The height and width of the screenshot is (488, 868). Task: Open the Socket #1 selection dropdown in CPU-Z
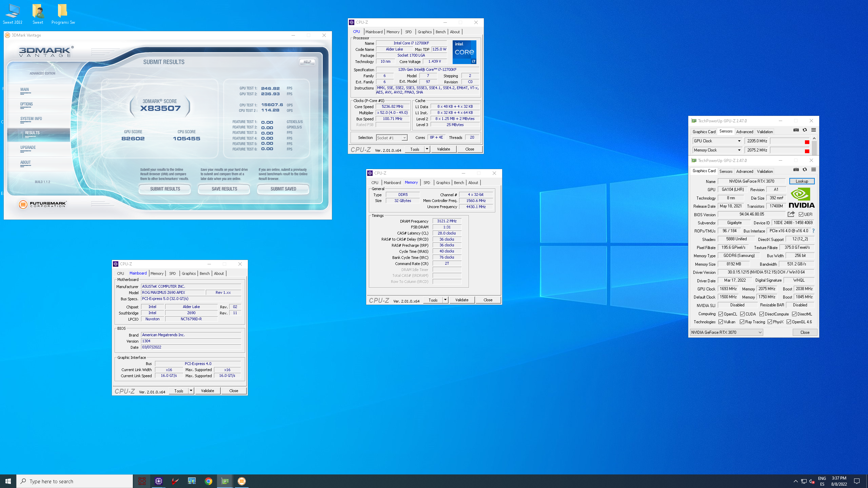[x=392, y=138]
